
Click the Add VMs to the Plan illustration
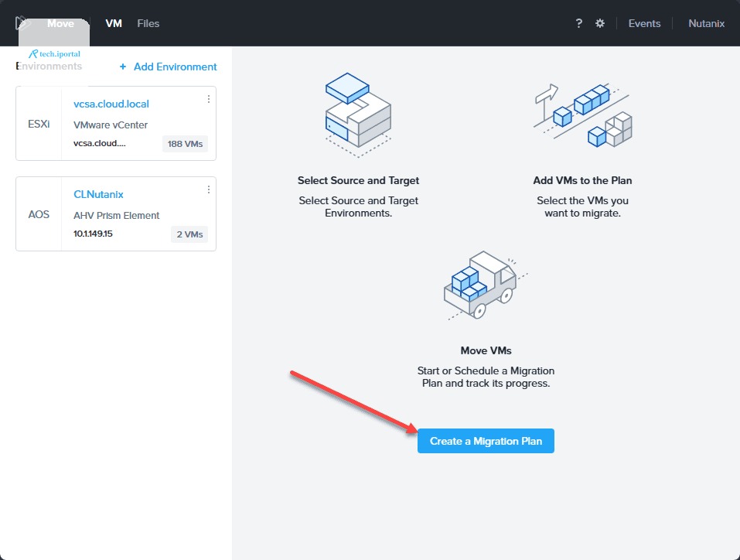582,115
